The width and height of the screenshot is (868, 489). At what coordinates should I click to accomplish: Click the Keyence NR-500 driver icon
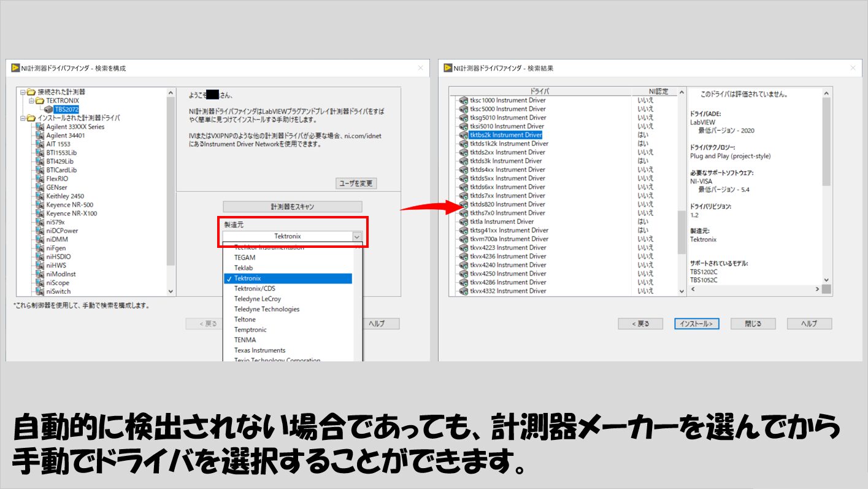tap(40, 204)
